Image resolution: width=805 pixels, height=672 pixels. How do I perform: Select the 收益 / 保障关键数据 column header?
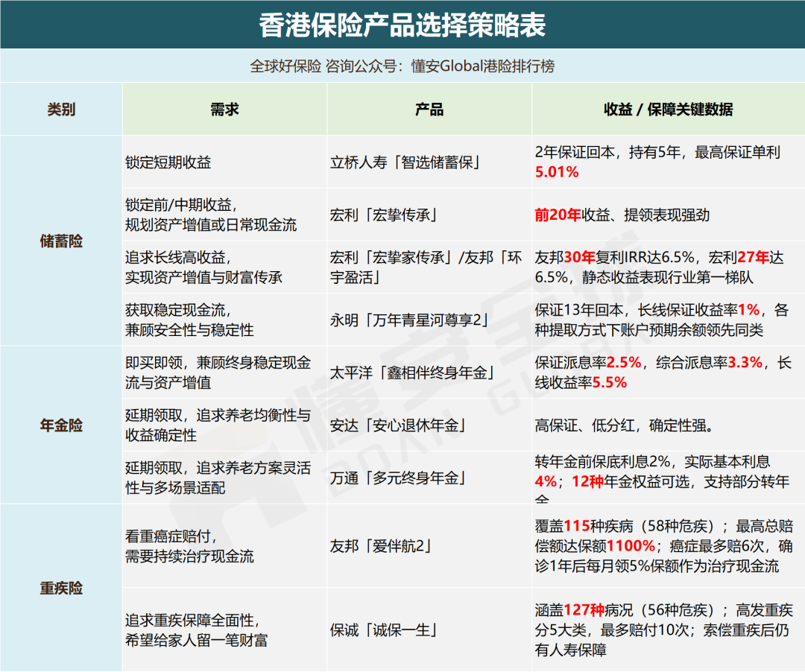point(668,110)
